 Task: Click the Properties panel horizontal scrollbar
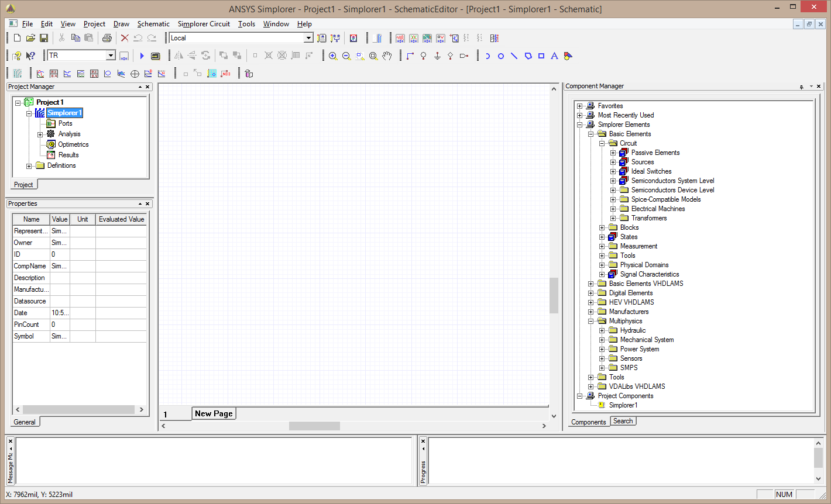pos(80,410)
